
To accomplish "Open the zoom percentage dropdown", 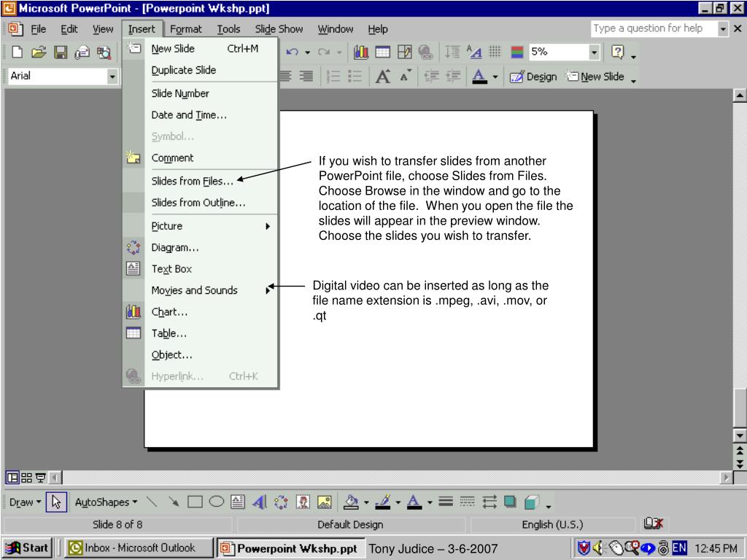I will (x=594, y=52).
